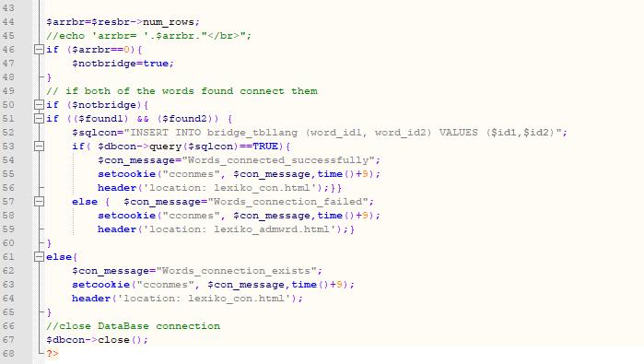Click the closing PHP tag ?>
644x364 pixels.
(x=53, y=353)
